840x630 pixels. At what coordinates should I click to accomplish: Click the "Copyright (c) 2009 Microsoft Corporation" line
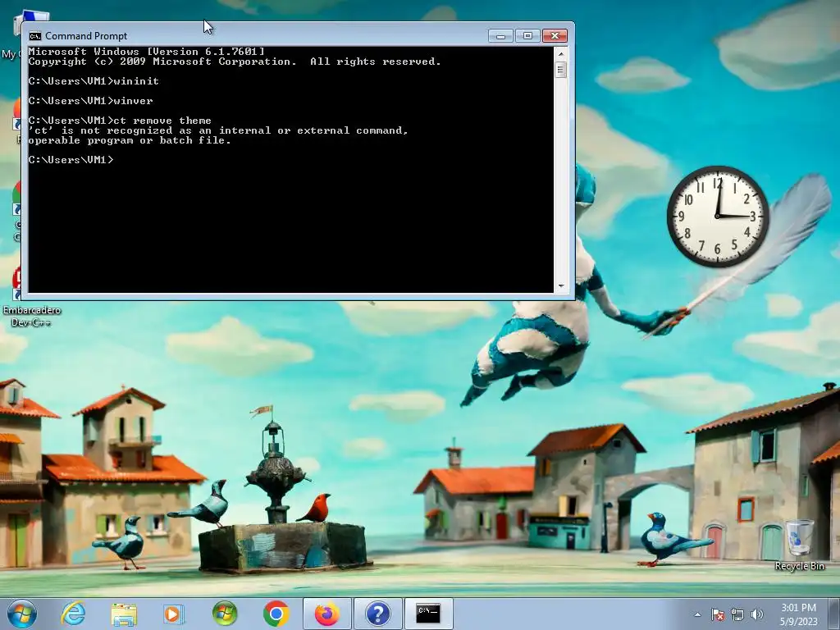(235, 62)
